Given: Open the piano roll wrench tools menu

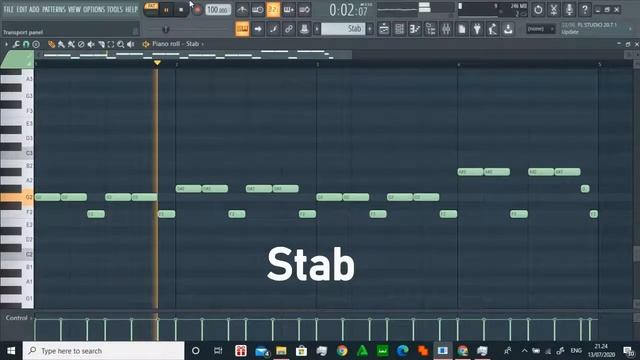Looking at the screenshot, I should click(x=16, y=44).
